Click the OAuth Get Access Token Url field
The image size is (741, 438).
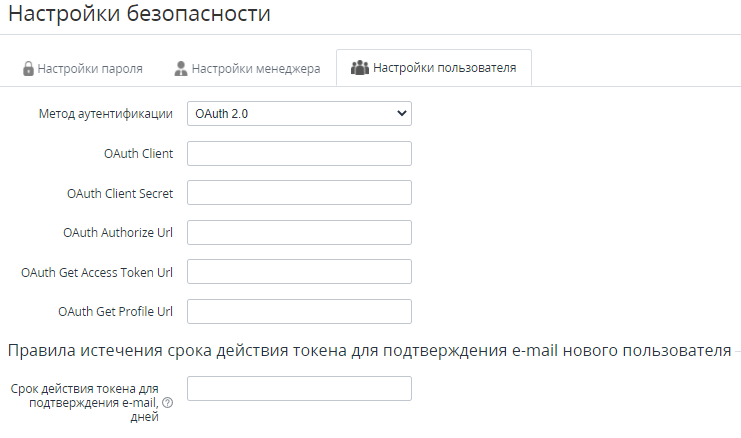click(x=299, y=271)
